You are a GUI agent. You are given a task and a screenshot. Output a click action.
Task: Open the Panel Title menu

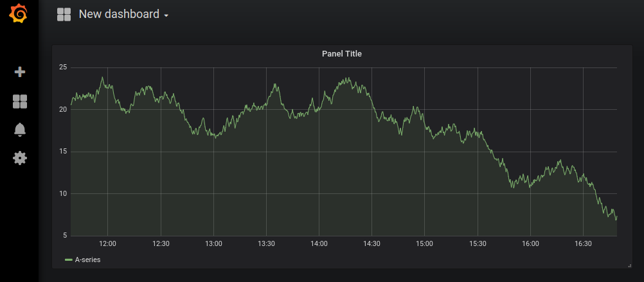[x=342, y=53]
